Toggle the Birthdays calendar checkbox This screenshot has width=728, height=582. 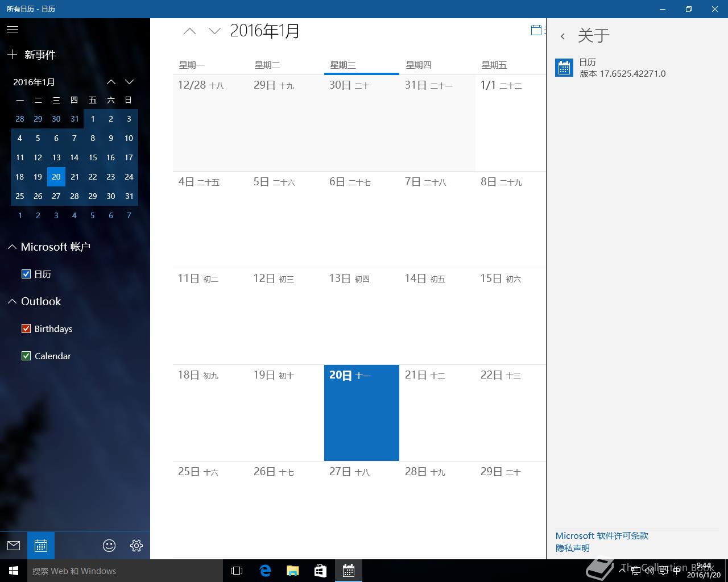pyautogui.click(x=26, y=329)
